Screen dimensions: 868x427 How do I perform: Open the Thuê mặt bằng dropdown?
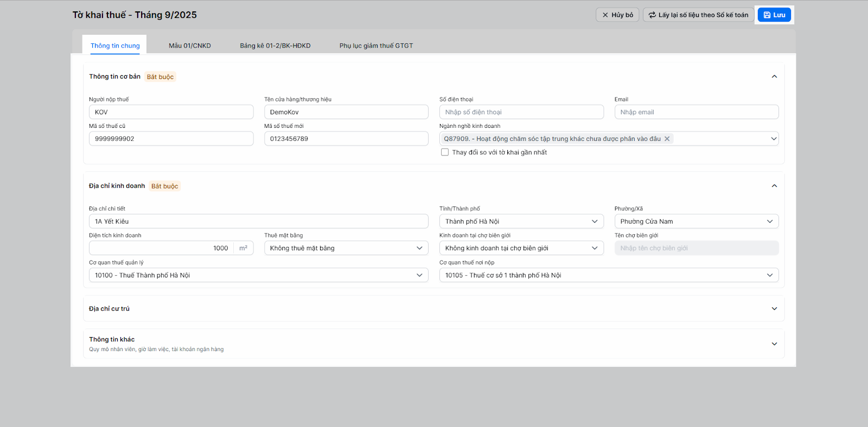346,248
